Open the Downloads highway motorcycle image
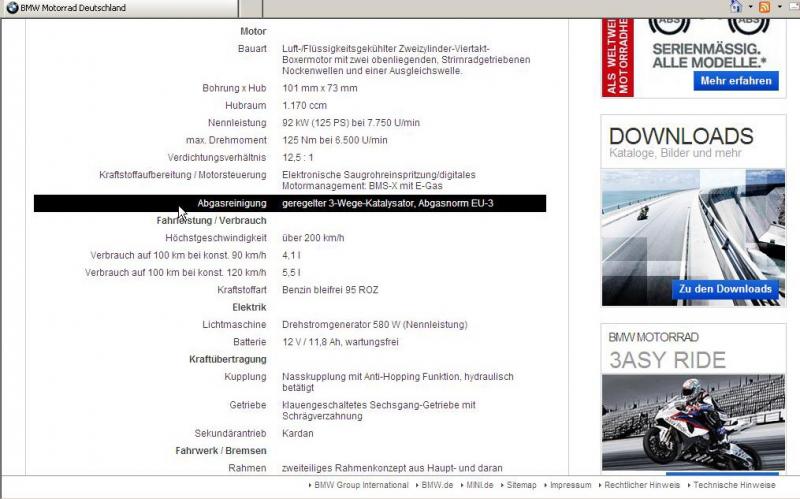This screenshot has height=499, width=800. coord(693,237)
